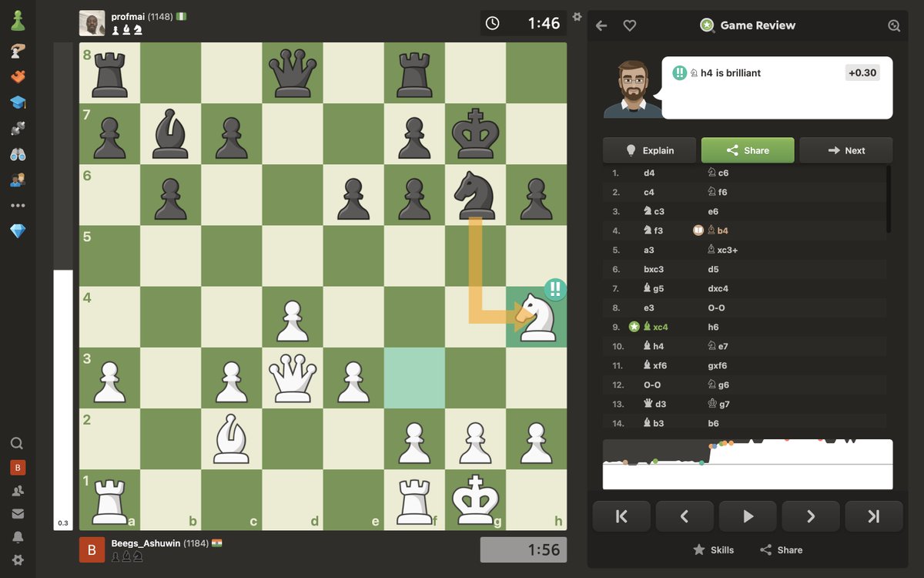Select move 2. c4 in move list
Screen dimensions: 924x578
click(649, 192)
